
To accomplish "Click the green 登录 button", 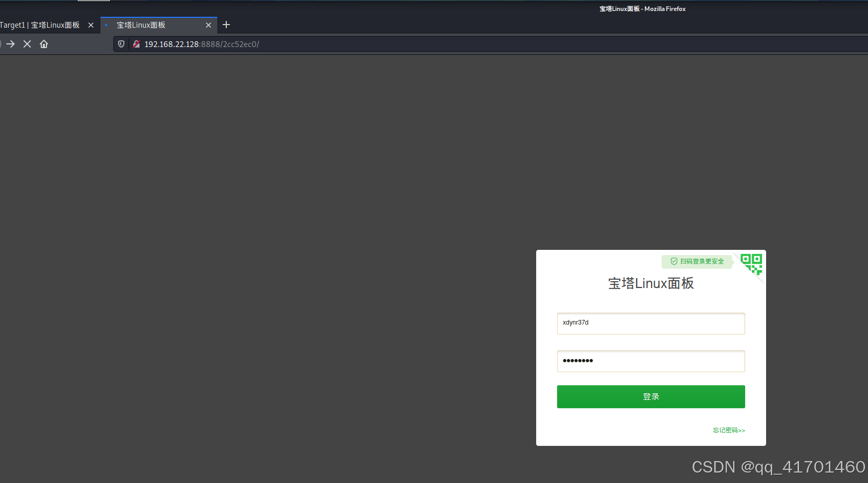I will coord(651,397).
